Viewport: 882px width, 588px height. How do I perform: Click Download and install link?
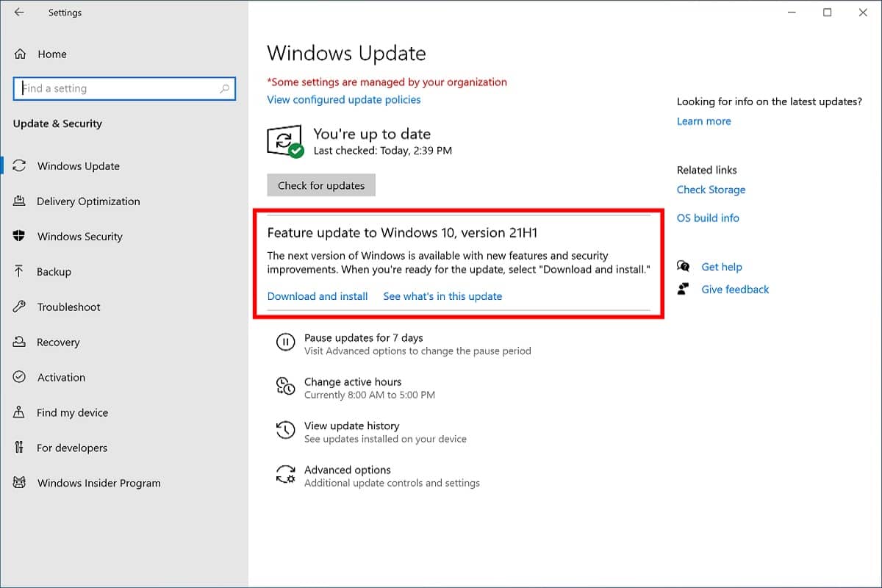[318, 296]
